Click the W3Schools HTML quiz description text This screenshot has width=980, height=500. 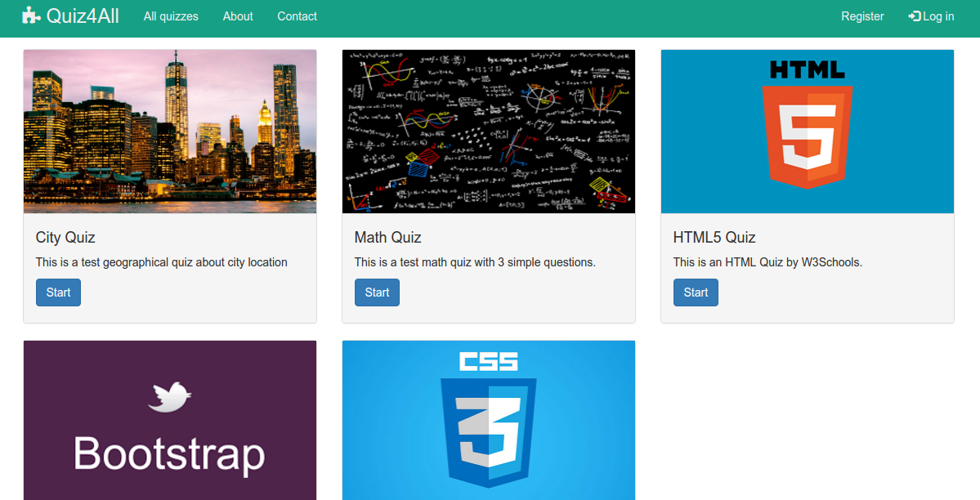(767, 262)
